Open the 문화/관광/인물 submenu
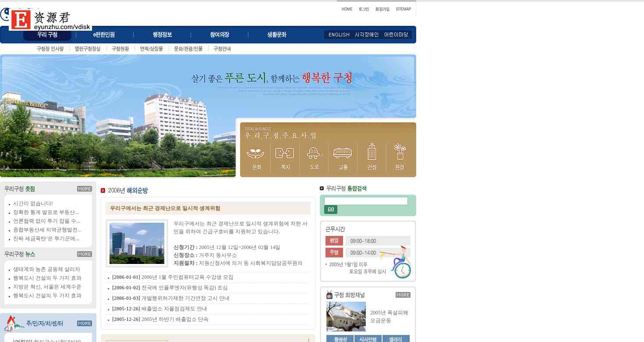Image resolution: width=644 pixels, height=342 pixels. 188,49
